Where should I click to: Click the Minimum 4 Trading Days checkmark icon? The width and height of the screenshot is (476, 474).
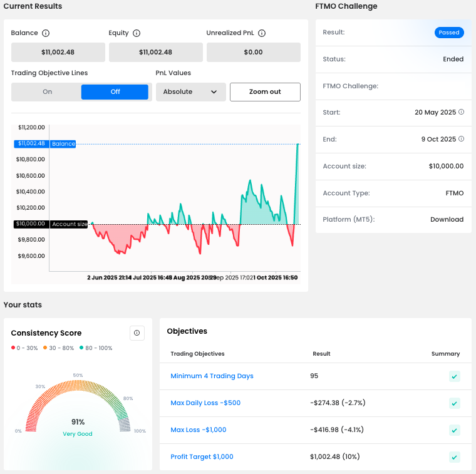point(455,376)
